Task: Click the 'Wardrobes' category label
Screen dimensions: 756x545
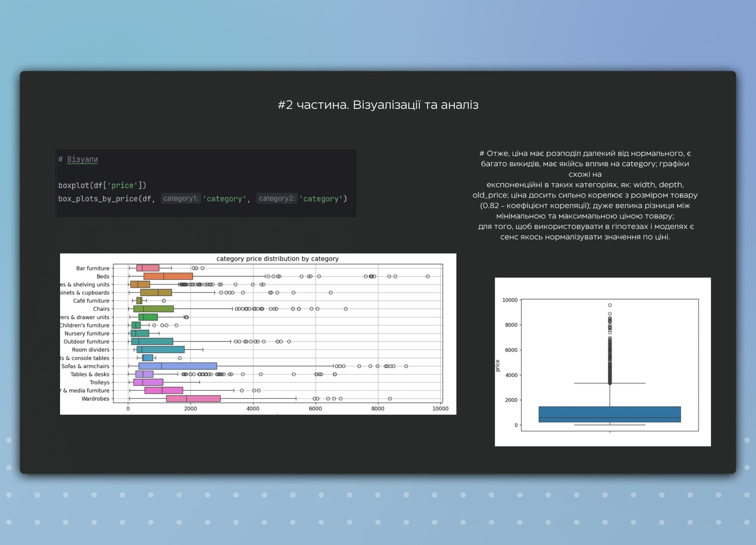Action: 95,398
